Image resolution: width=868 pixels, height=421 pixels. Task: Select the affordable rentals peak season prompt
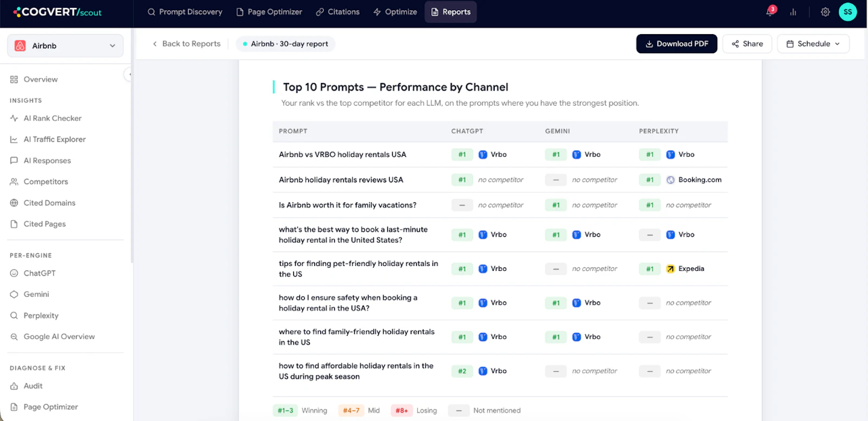click(356, 372)
